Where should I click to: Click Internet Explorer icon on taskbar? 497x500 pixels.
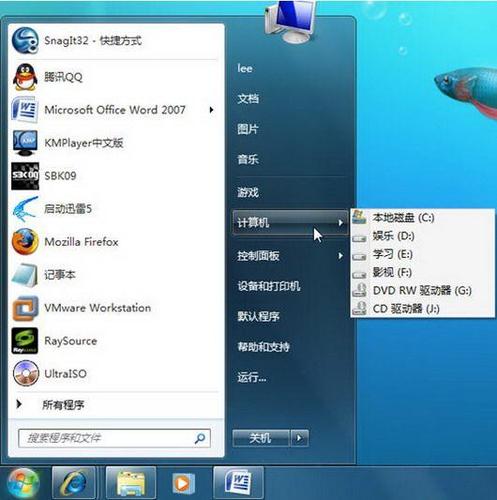pos(74,483)
